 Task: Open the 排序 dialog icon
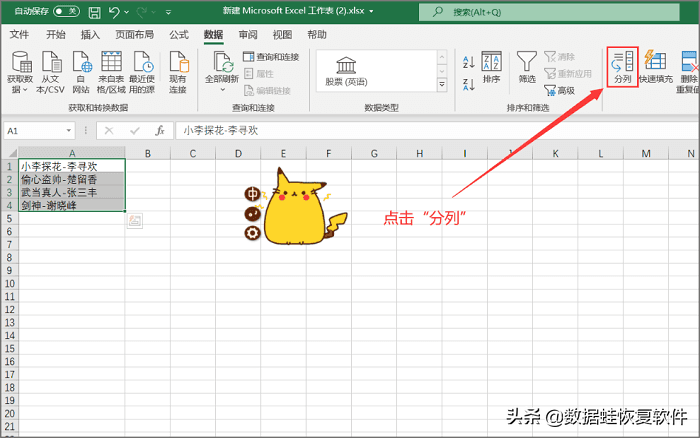click(x=491, y=67)
